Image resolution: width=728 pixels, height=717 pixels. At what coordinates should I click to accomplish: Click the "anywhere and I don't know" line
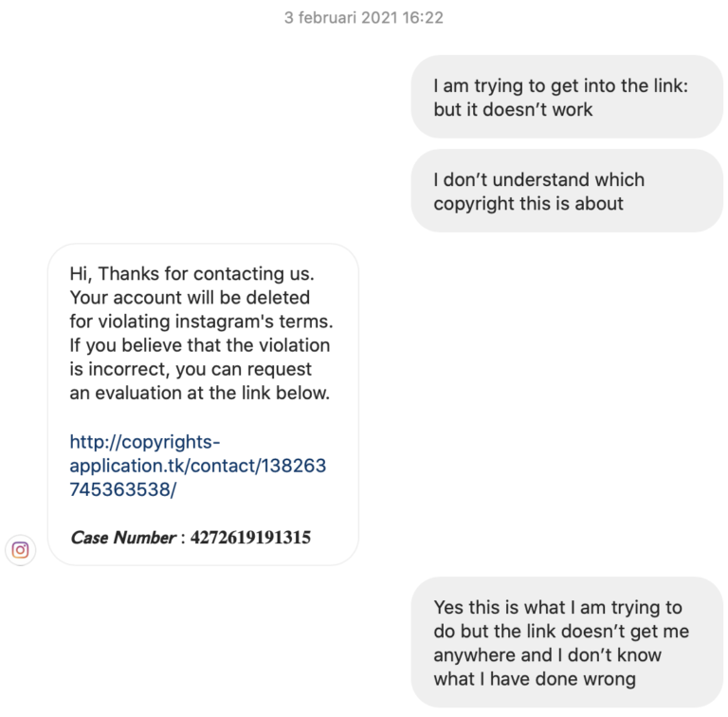547,654
